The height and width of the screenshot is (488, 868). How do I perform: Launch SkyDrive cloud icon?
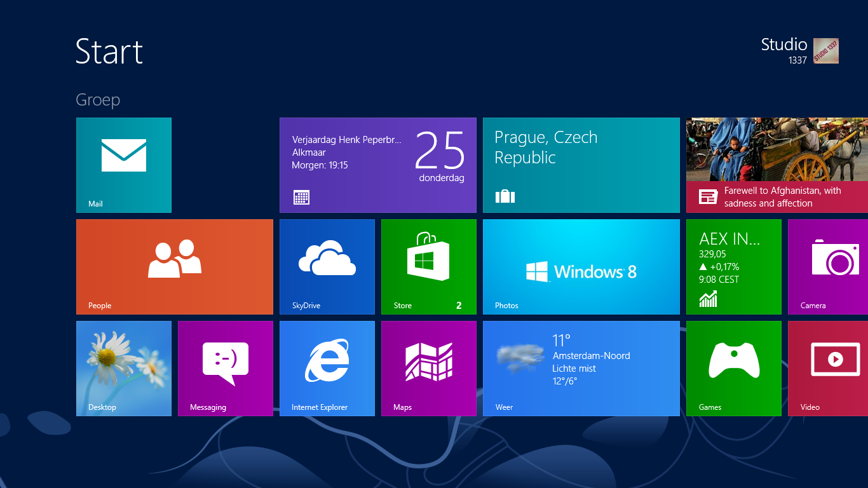coord(327,258)
